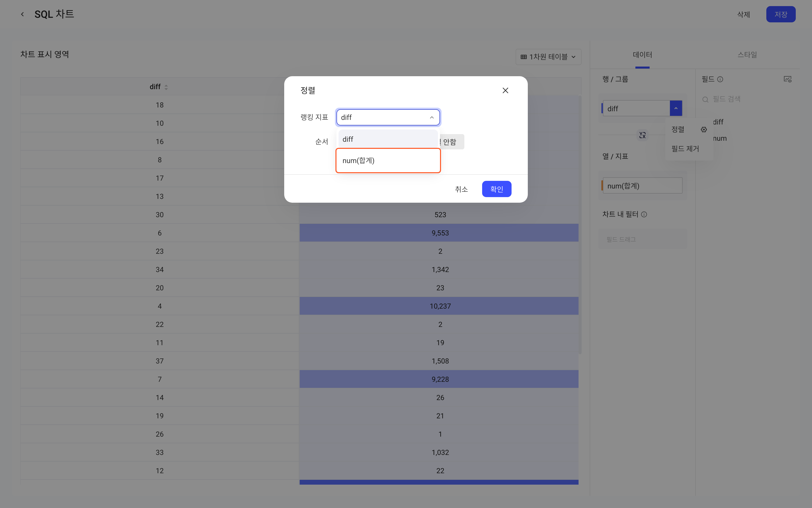This screenshot has height=508, width=812.
Task: Close the 정렬 dialog with the X
Action: [505, 90]
